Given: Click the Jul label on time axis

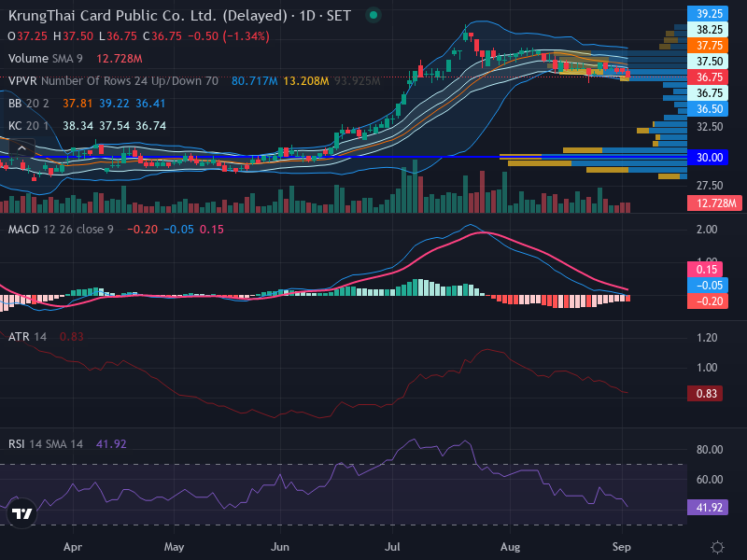Looking at the screenshot, I should tap(392, 547).
